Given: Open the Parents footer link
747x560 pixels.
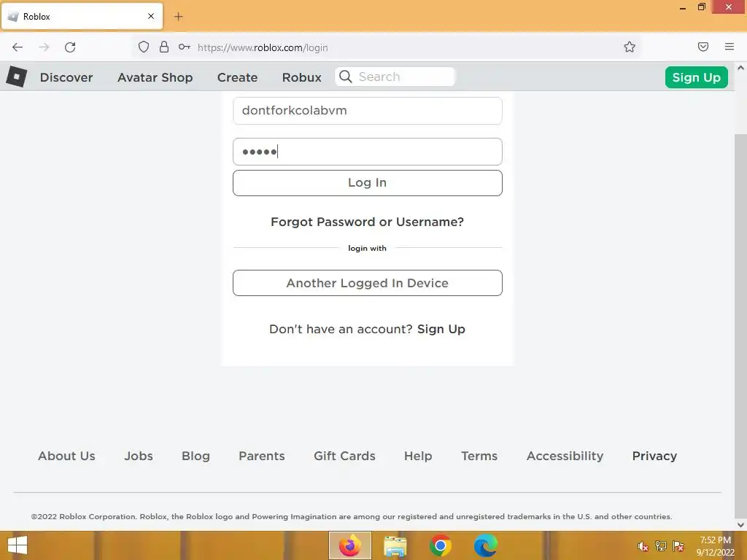Looking at the screenshot, I should click(262, 456).
